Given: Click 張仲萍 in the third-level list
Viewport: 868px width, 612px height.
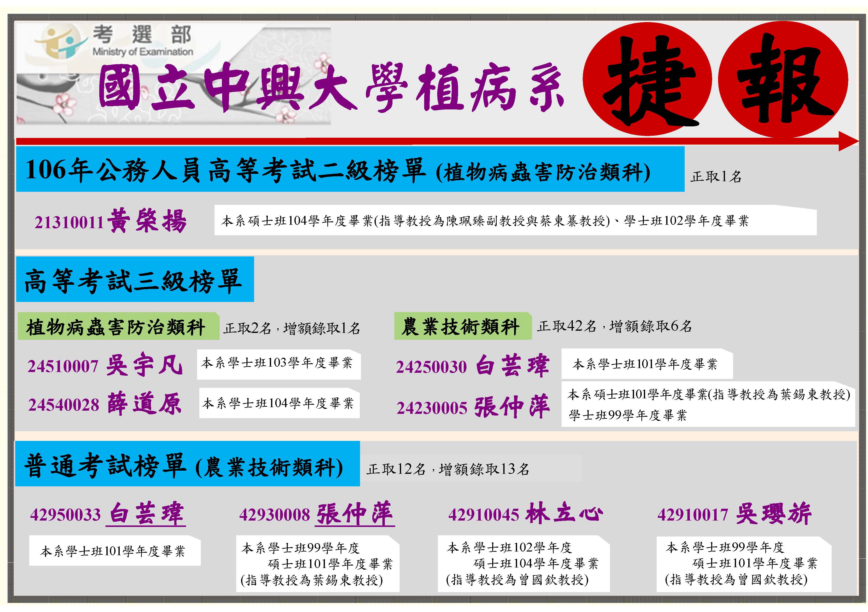Looking at the screenshot, I should [512, 406].
